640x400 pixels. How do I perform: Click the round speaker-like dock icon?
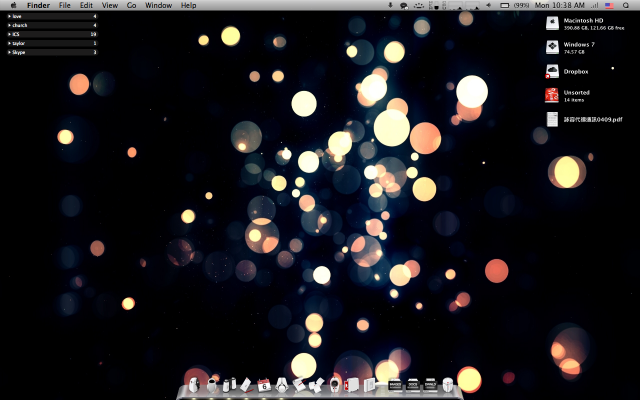point(335,384)
